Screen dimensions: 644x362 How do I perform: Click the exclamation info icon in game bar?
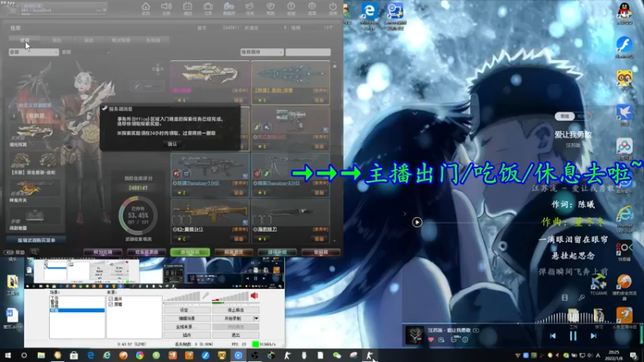(291, 6)
